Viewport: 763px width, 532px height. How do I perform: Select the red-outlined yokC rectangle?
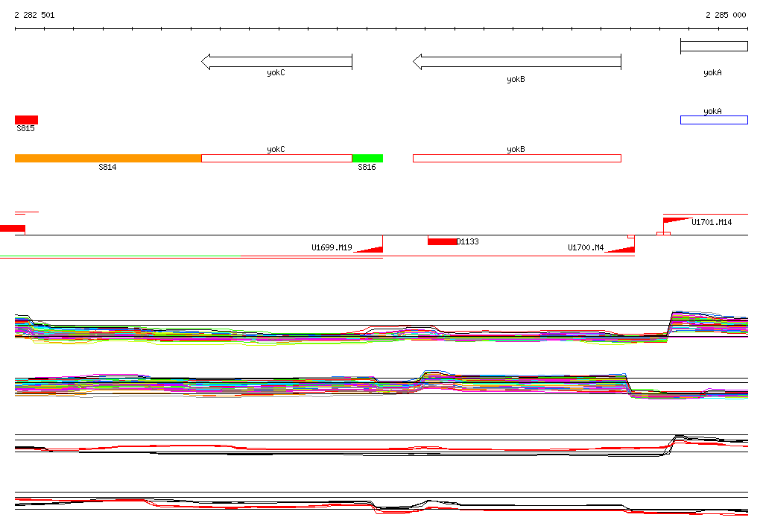pos(276,158)
